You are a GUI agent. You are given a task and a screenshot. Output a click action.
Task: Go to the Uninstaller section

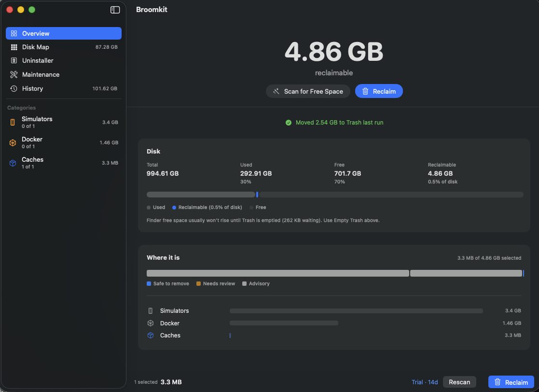pyautogui.click(x=64, y=60)
